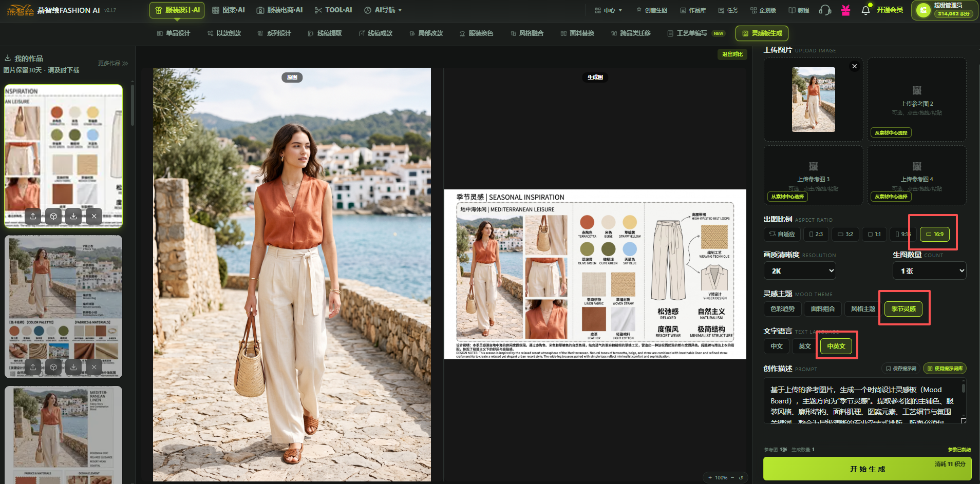Switch to the 图案·AI tab
980x484 pixels.
229,10
